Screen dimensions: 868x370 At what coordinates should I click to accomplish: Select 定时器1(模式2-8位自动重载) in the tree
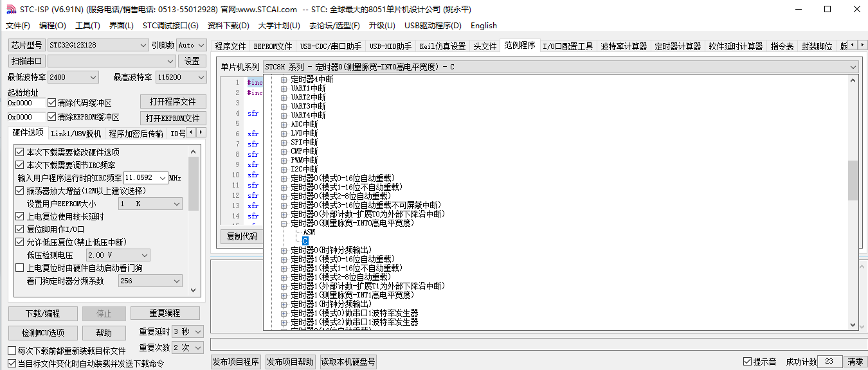click(x=340, y=277)
